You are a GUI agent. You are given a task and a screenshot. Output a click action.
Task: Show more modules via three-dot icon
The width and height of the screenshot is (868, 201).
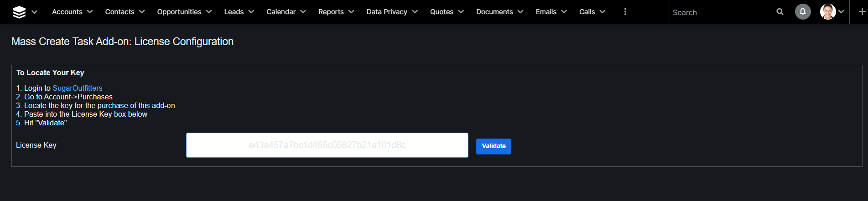[x=625, y=12]
